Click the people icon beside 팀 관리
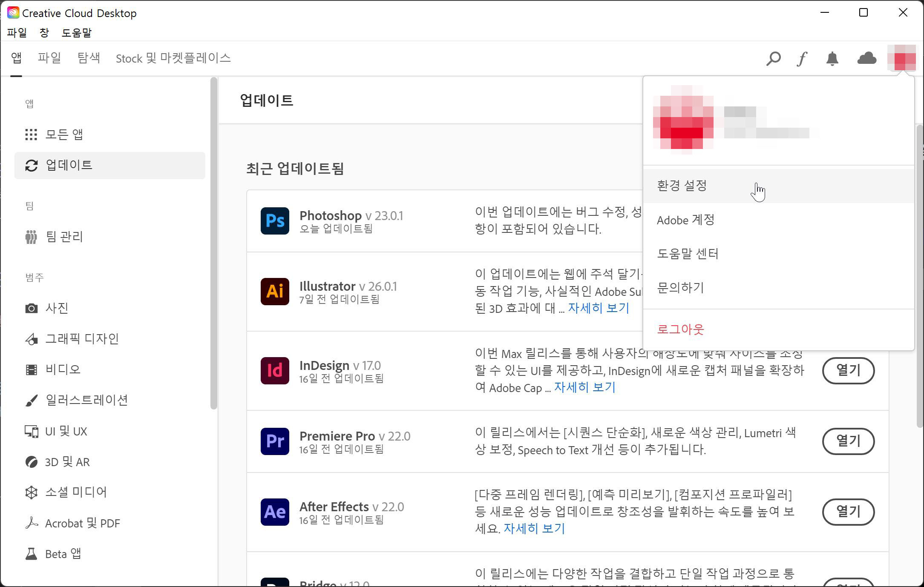924x587 pixels. click(31, 237)
